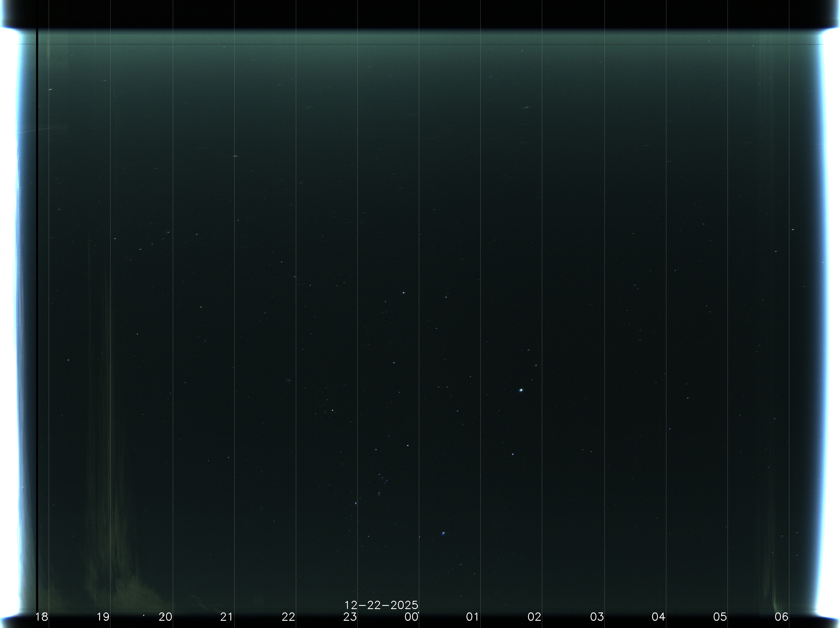Click the brightest white star before 02

pos(521,390)
